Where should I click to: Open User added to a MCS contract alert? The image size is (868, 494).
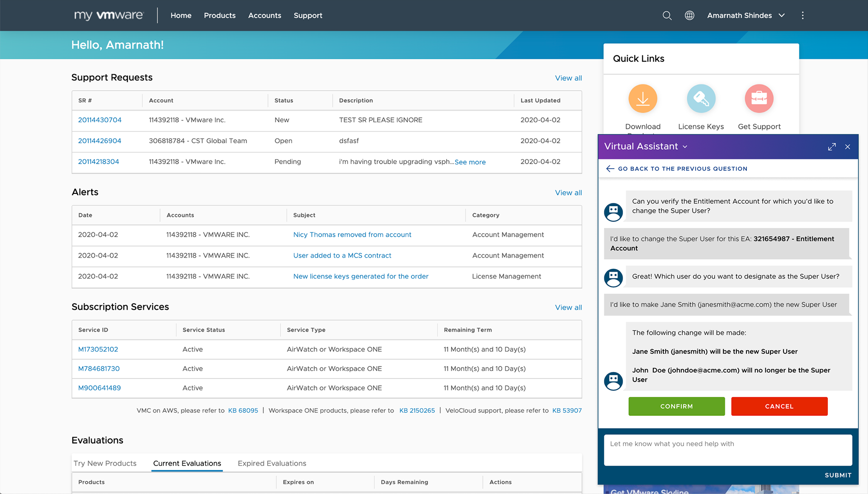click(342, 255)
